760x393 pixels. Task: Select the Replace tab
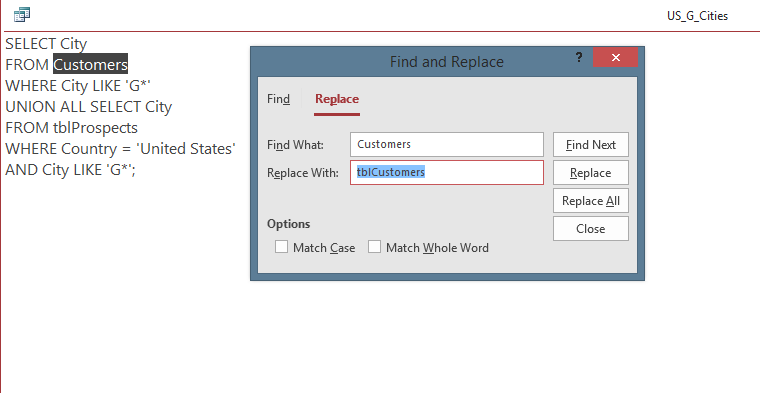337,99
